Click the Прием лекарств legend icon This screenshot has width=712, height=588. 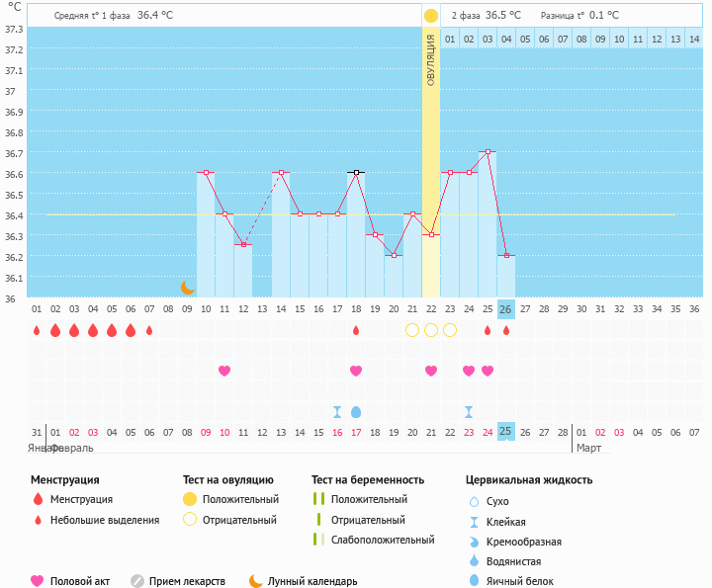click(x=137, y=581)
